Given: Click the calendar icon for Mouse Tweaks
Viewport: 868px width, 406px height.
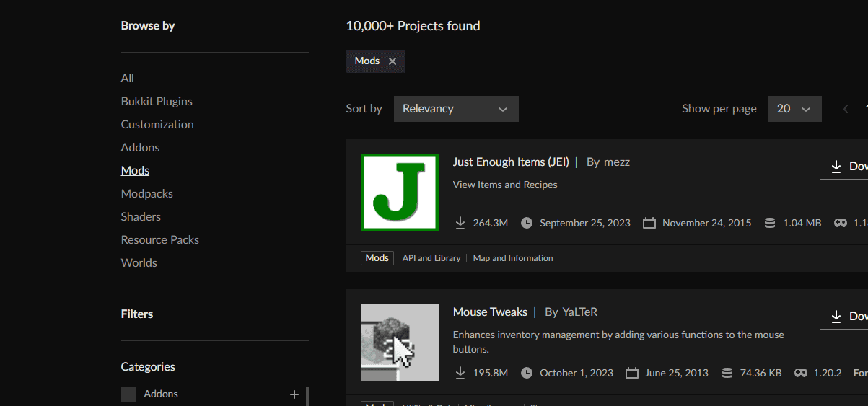Looking at the screenshot, I should pyautogui.click(x=632, y=373).
